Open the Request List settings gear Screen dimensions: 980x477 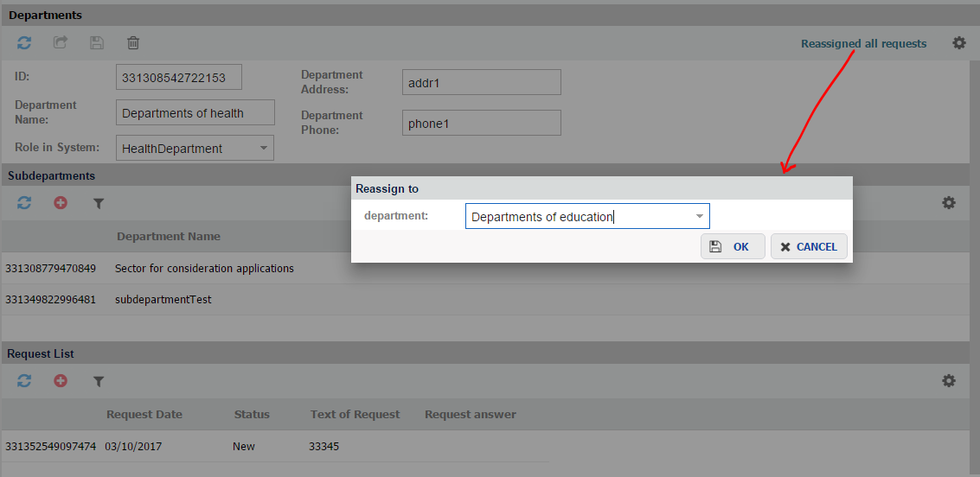point(949,380)
